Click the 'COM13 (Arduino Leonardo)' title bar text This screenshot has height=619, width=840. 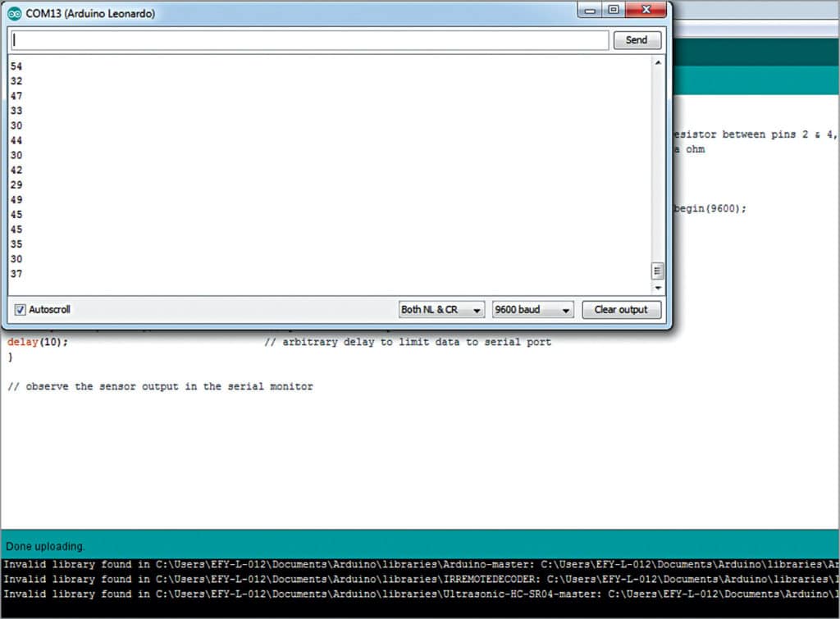click(90, 14)
